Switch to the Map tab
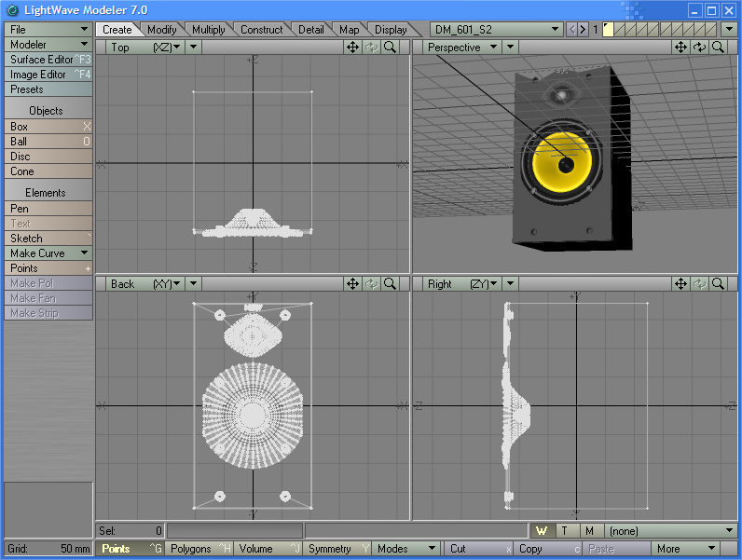Image resolution: width=742 pixels, height=560 pixels. tap(350, 30)
